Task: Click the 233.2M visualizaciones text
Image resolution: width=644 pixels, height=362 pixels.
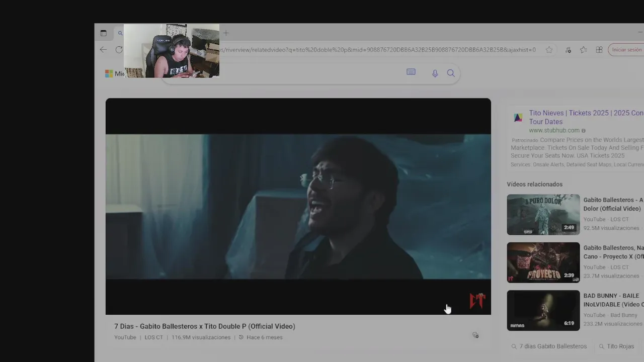Action: coord(613,324)
